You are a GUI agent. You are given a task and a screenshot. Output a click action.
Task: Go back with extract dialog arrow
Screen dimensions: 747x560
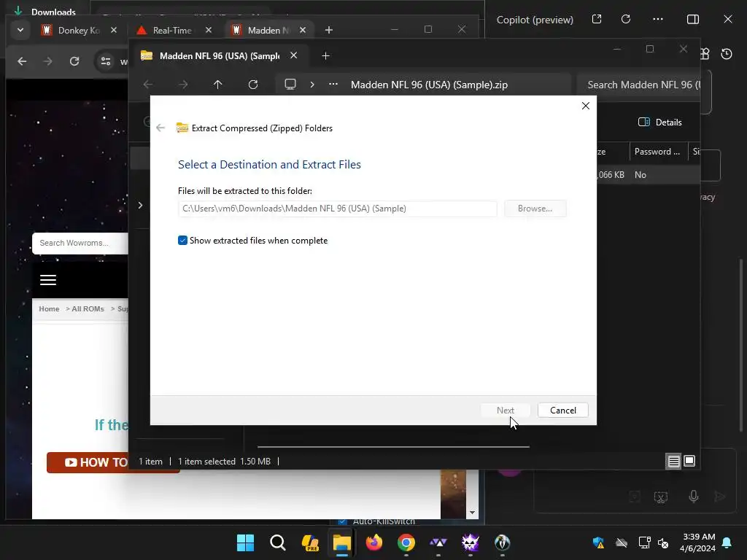[x=160, y=128]
